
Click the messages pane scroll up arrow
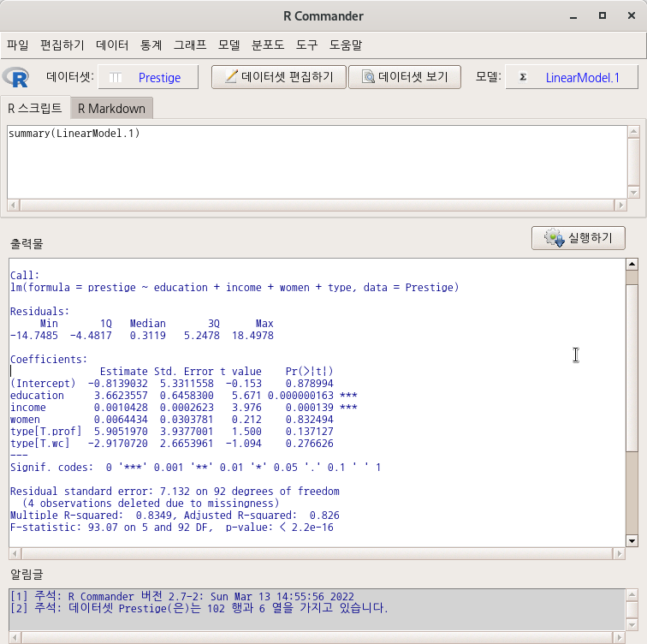click(x=632, y=594)
